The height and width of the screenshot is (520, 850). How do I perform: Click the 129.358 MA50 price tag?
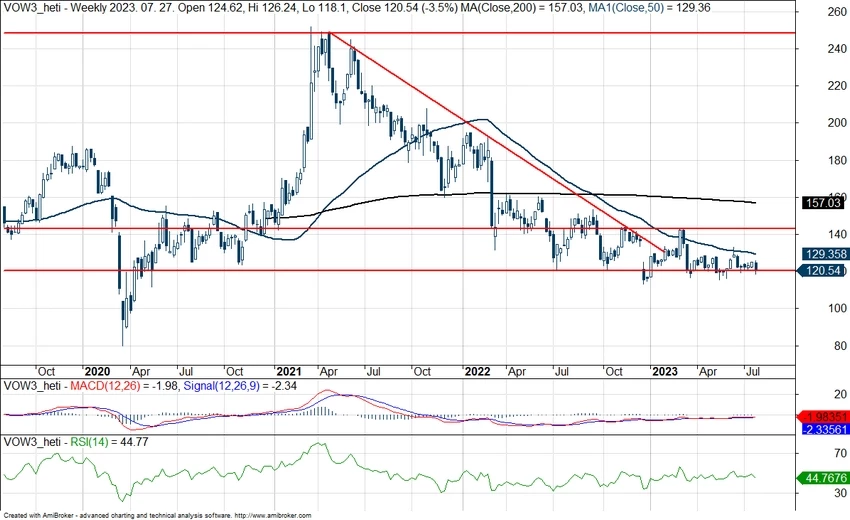[817, 254]
